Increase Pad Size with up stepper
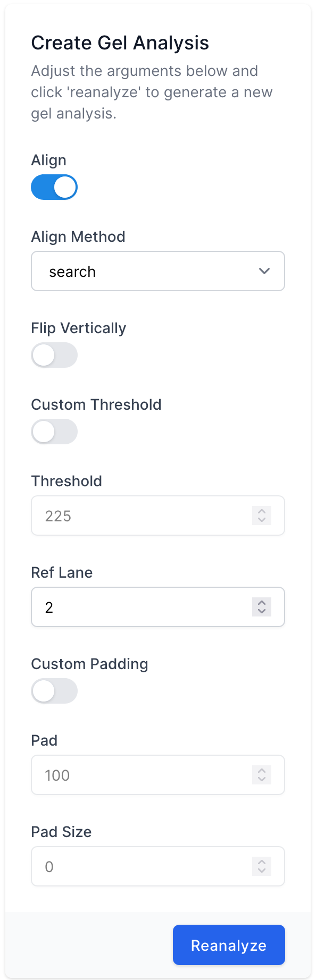The image size is (316, 980). tap(262, 862)
